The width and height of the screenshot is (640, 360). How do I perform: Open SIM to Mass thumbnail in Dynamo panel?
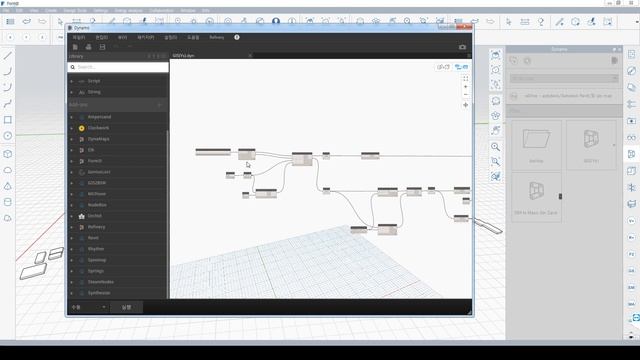[x=536, y=197]
